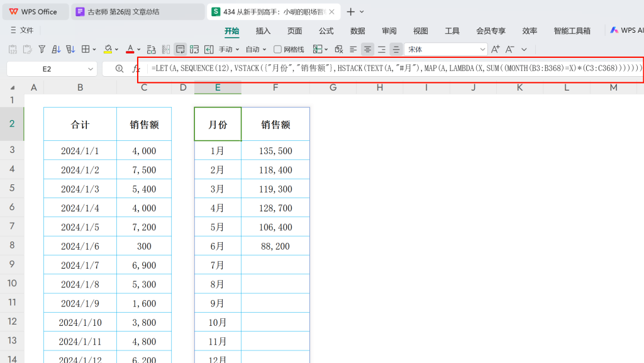
Task: Open the 视图 ribbon tab
Action: coord(421,31)
